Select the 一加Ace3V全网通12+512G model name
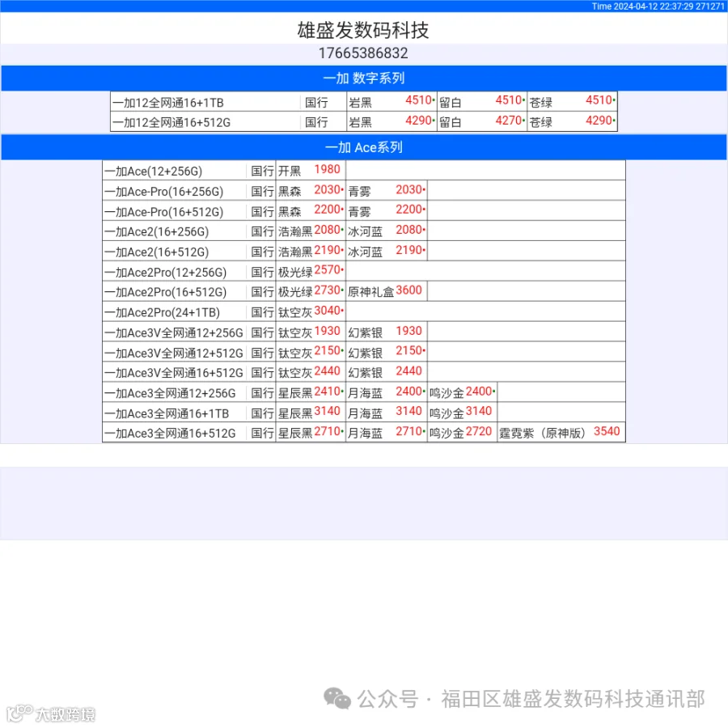This screenshot has width=728, height=728. 174,353
